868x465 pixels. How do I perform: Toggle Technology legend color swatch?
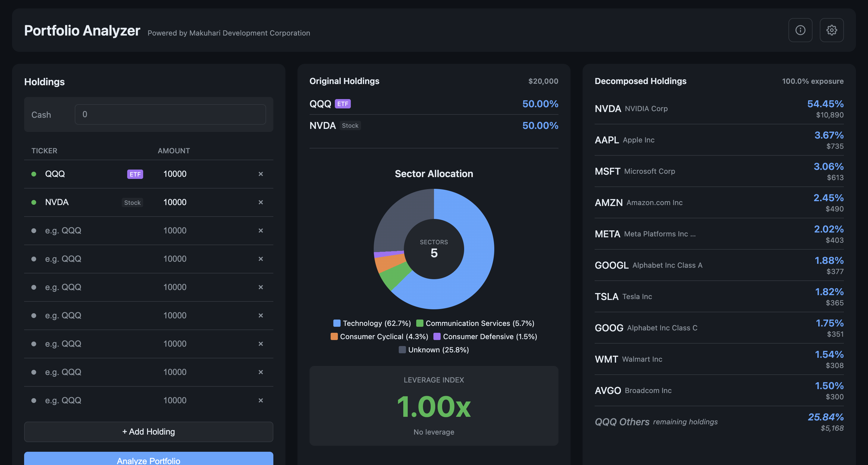(x=337, y=323)
